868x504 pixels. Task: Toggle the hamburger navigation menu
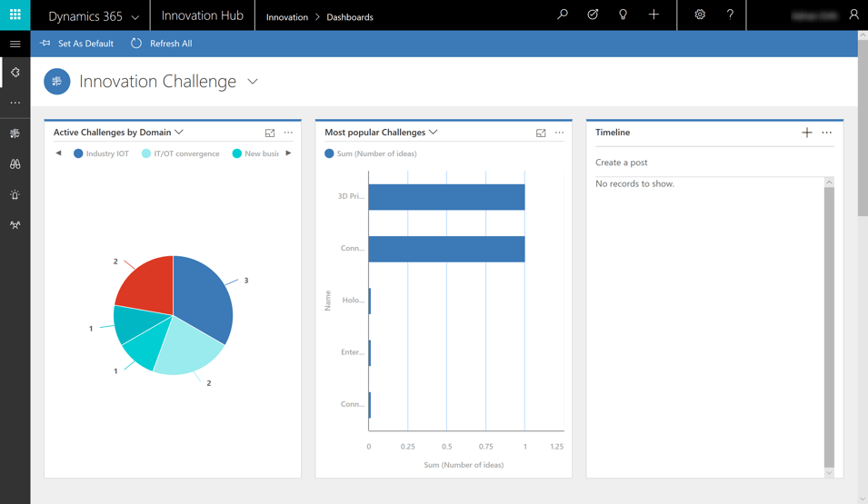point(15,44)
